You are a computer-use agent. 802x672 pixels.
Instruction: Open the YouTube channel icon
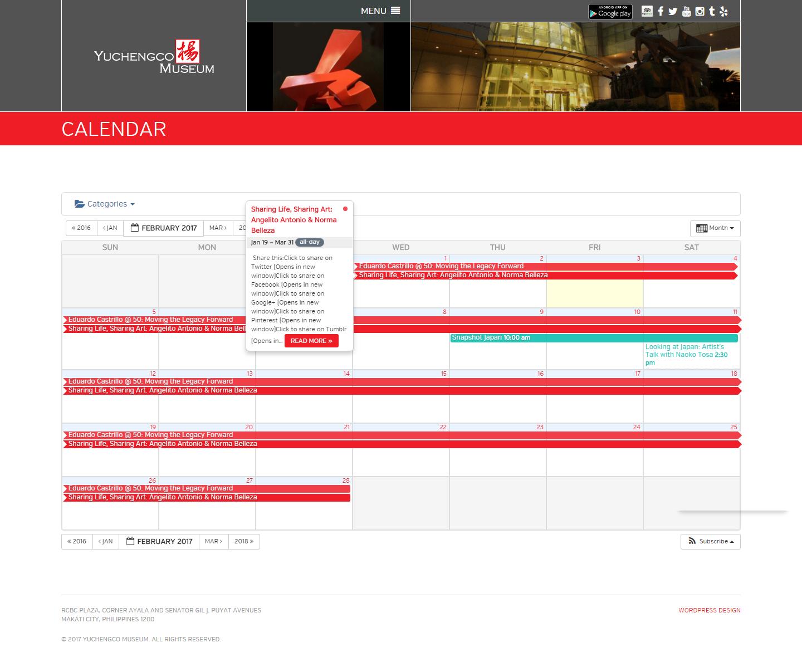(x=687, y=11)
